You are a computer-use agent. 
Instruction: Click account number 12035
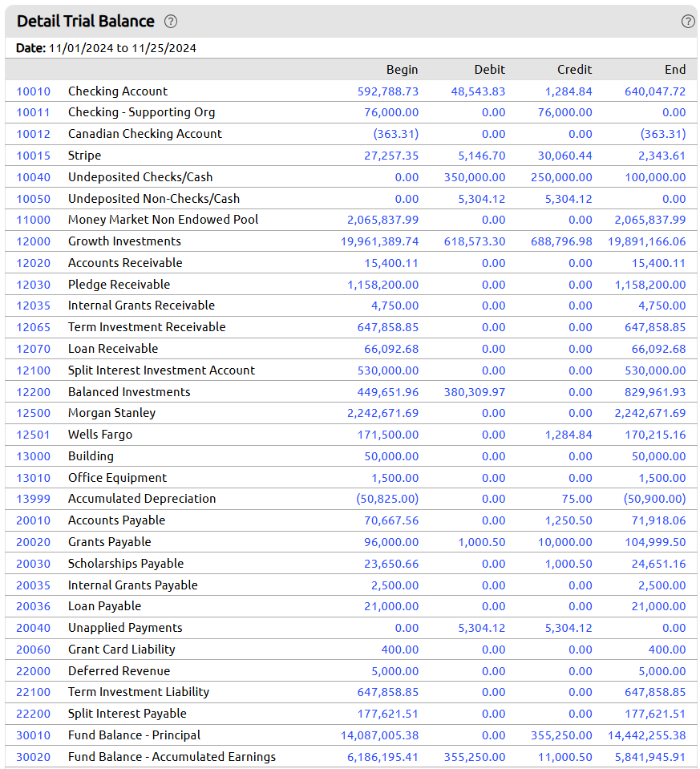point(34,306)
